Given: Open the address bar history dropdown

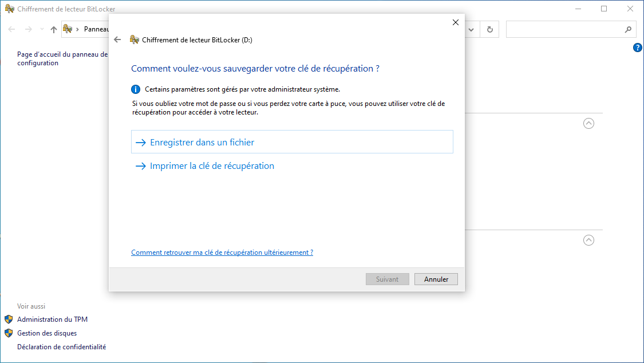Looking at the screenshot, I should pos(471,29).
